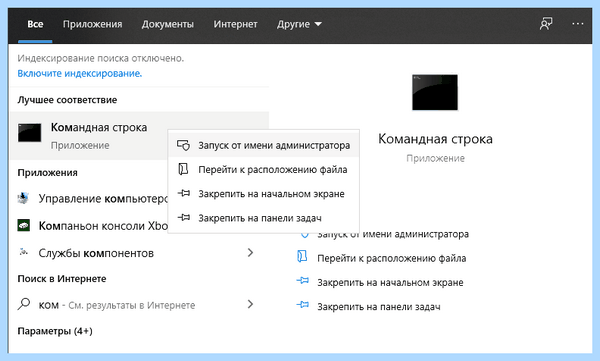
Task: Expand arrow for Службы компонентов
Action: 250,253
